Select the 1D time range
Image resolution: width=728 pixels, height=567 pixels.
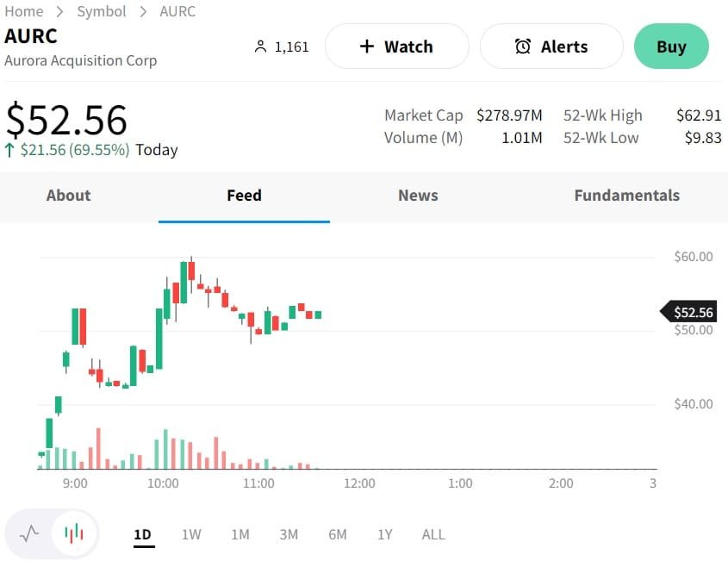tap(142, 534)
